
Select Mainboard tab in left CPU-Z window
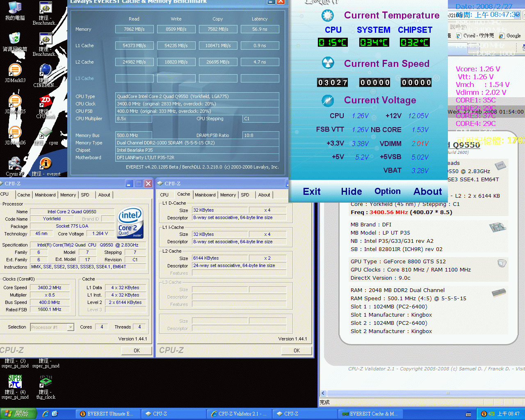click(x=45, y=195)
